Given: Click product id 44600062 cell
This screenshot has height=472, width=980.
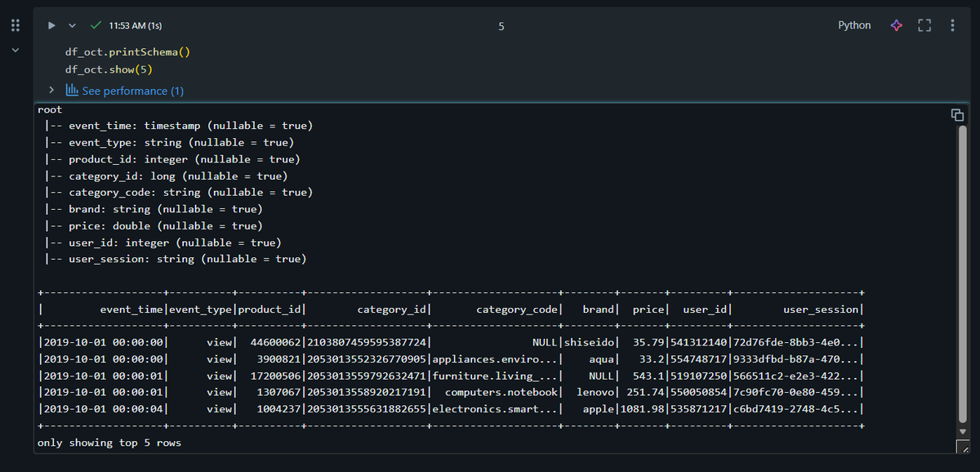Looking at the screenshot, I should tap(278, 342).
